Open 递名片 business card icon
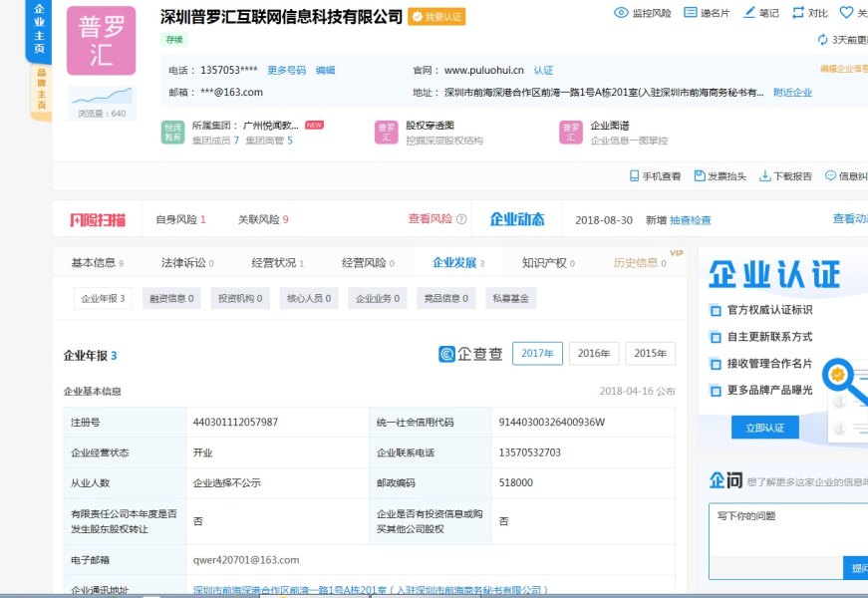 point(690,13)
